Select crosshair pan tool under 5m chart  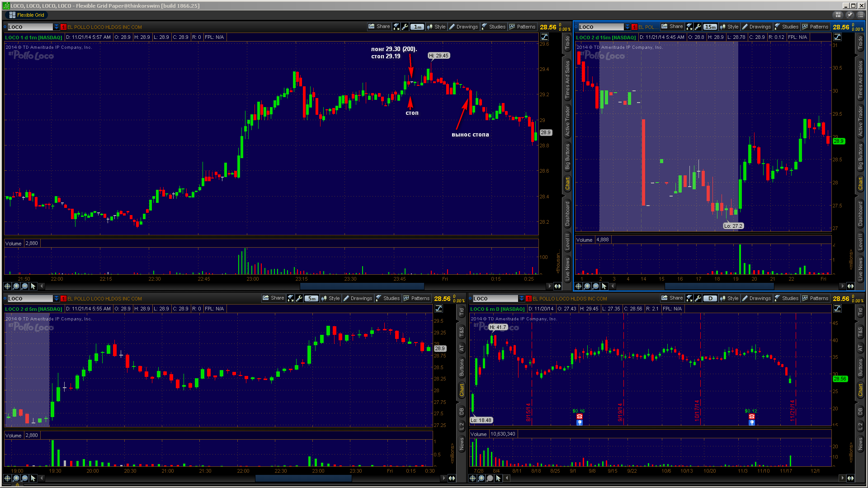pyautogui.click(x=7, y=478)
